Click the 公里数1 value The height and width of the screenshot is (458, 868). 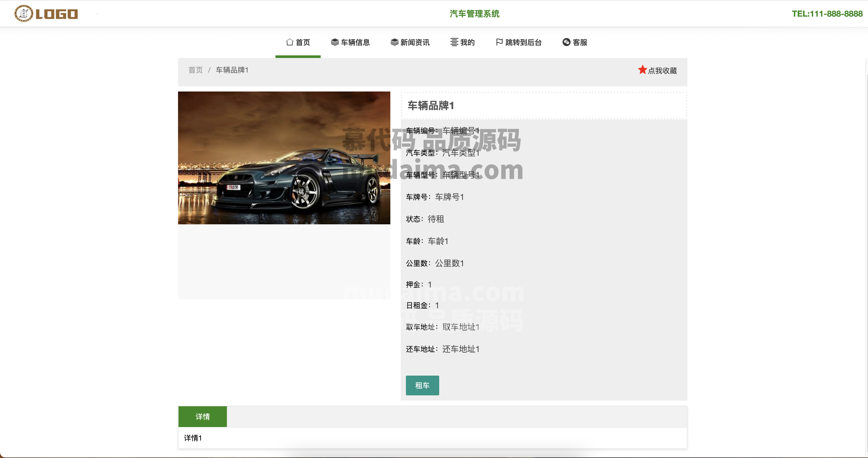[x=450, y=263]
